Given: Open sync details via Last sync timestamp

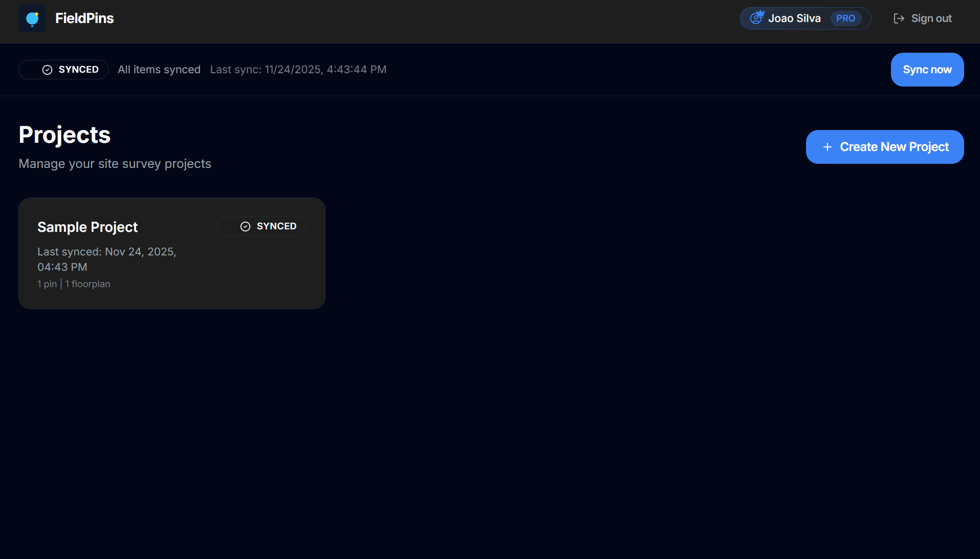Looking at the screenshot, I should pos(298,69).
